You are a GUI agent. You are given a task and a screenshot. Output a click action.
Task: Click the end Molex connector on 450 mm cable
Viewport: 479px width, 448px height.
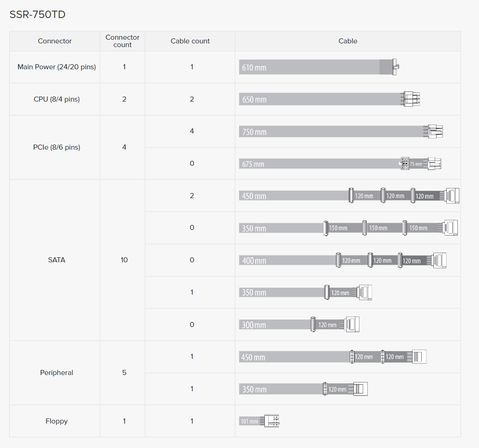coord(419,357)
